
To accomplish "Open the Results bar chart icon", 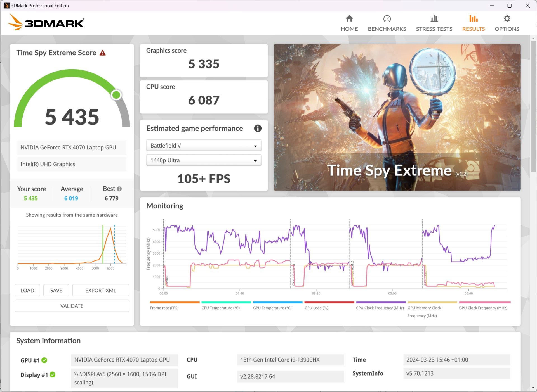I will [473, 19].
